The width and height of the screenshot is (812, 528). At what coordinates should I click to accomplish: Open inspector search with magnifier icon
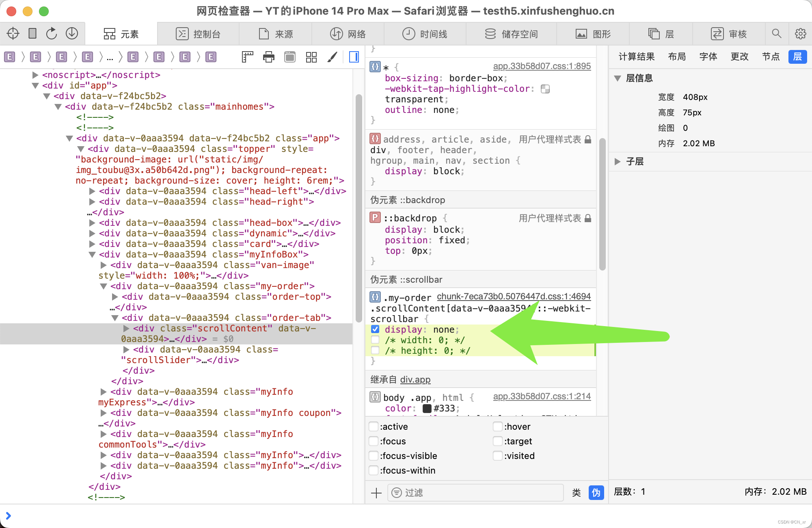point(777,33)
